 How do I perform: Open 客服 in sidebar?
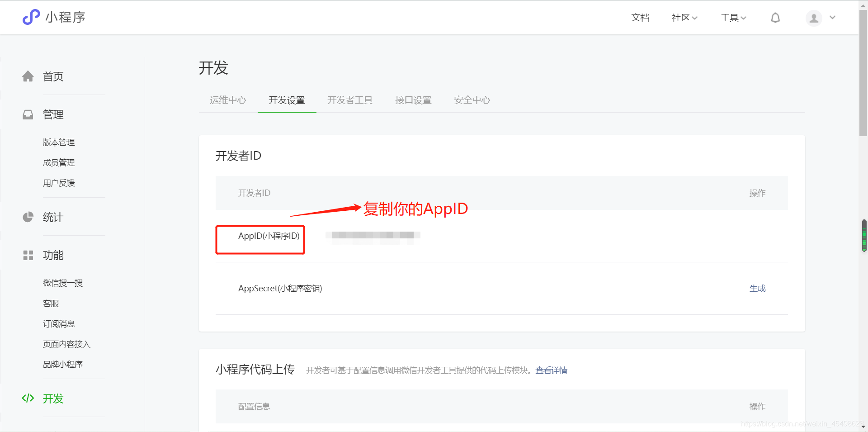[51, 303]
